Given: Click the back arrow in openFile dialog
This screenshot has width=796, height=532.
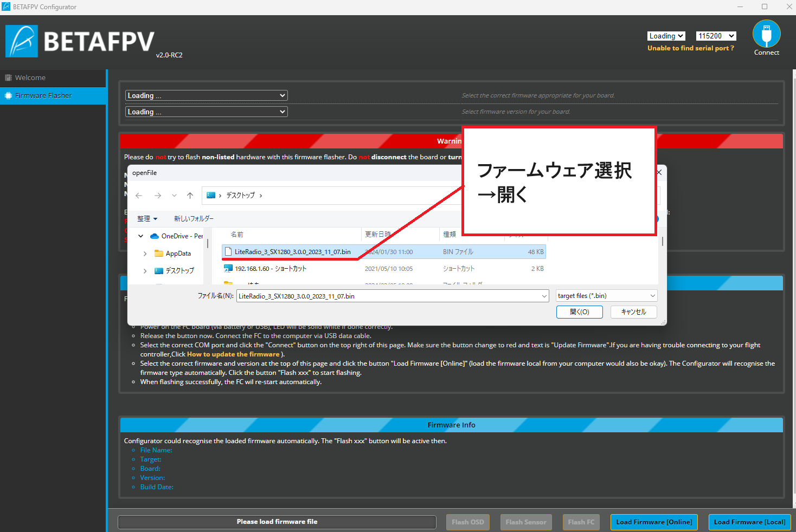Looking at the screenshot, I should (139, 196).
